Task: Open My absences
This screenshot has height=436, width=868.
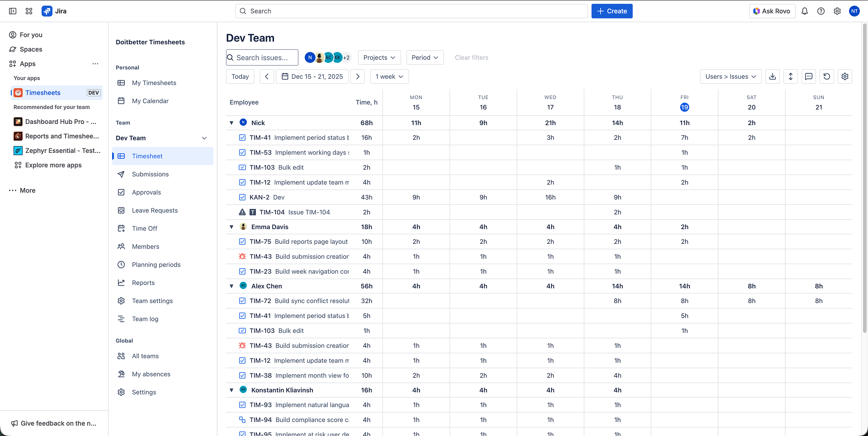Action: [x=162, y=374]
